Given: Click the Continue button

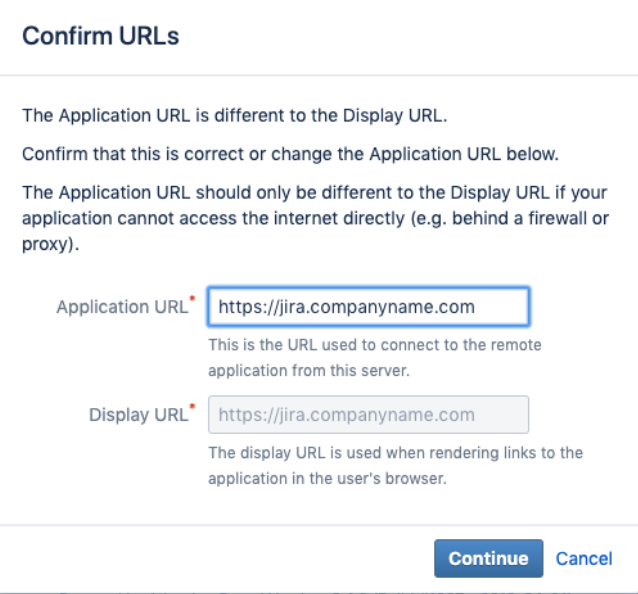Looking at the screenshot, I should click(488, 559).
